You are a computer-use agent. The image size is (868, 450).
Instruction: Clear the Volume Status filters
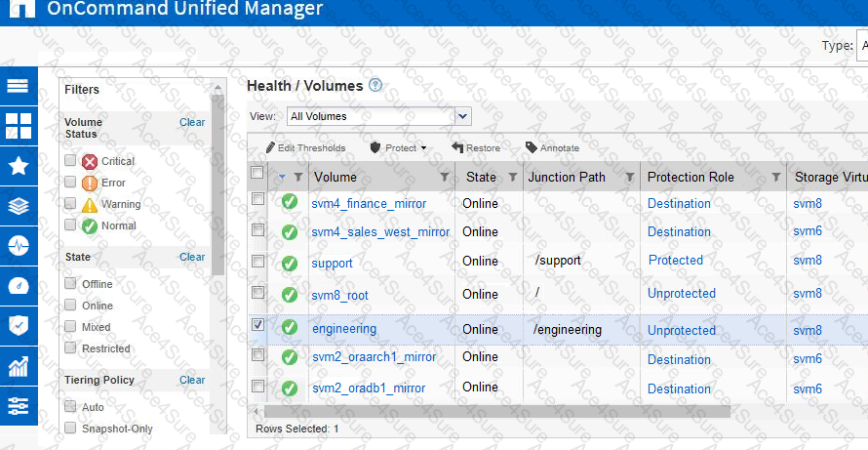point(192,122)
